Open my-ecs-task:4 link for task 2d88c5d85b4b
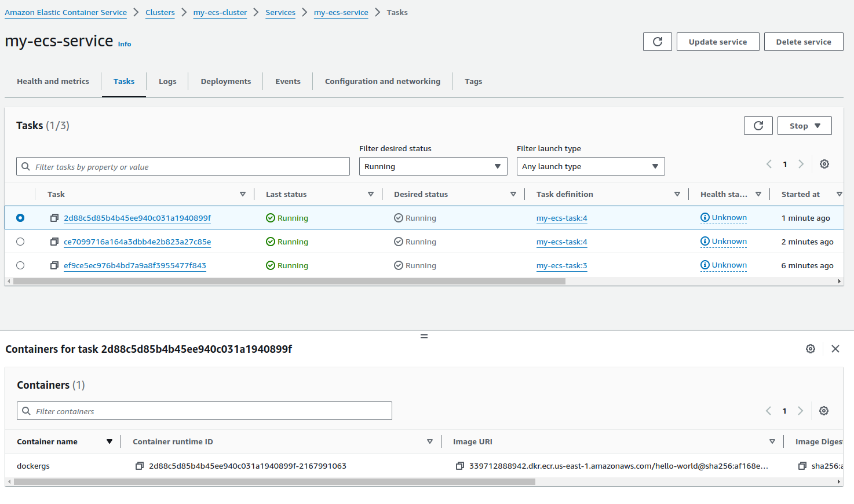 (x=561, y=218)
